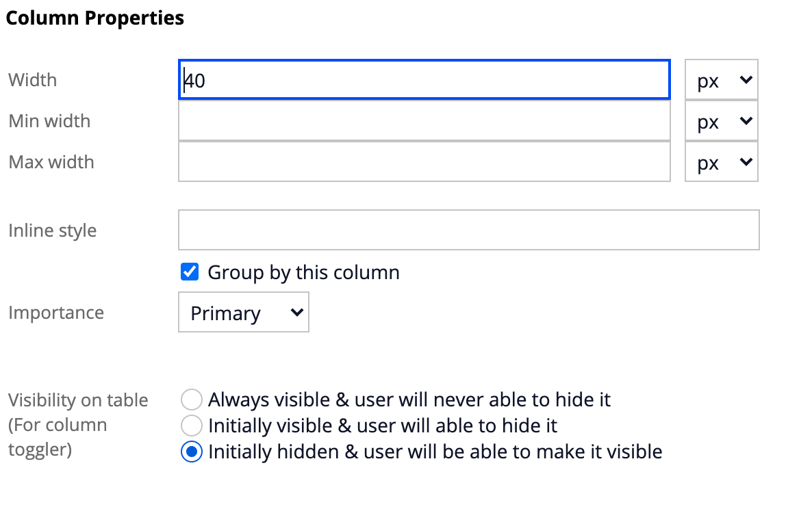812x509 pixels.
Task: Click the Max width input field
Action: coord(424,162)
